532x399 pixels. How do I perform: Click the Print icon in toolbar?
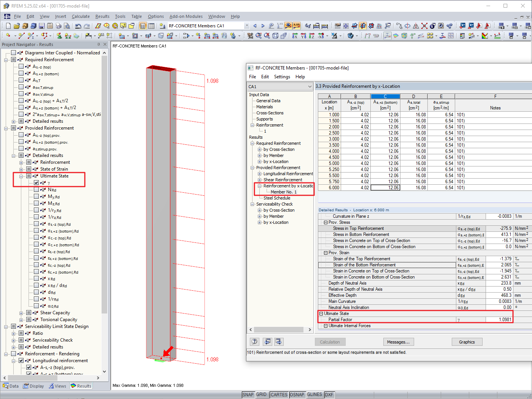[59, 26]
